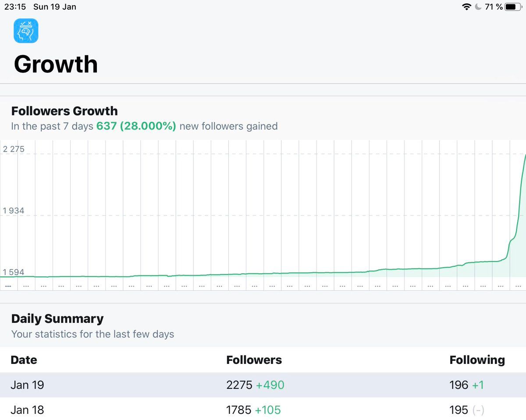Tap the Do Not Disturb moon icon

tap(478, 7)
